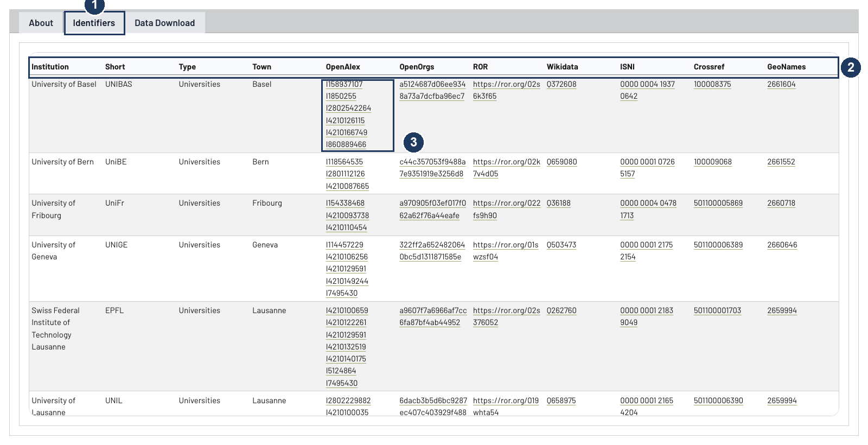Open ISNI 0000 0004 1937 0642
868x445 pixels.
click(x=647, y=90)
